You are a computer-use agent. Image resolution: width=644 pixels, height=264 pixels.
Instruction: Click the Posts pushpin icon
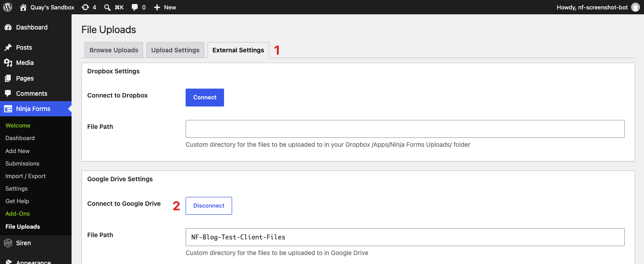8,47
